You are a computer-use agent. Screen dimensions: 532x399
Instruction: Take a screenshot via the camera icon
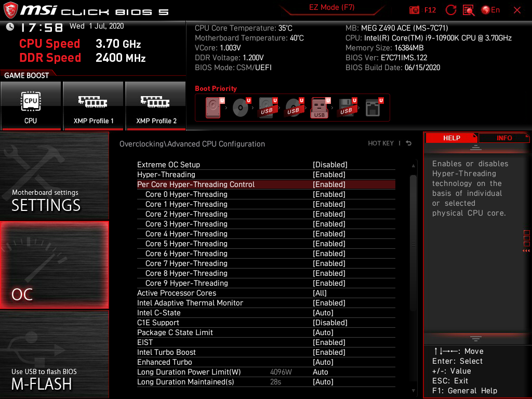[413, 9]
